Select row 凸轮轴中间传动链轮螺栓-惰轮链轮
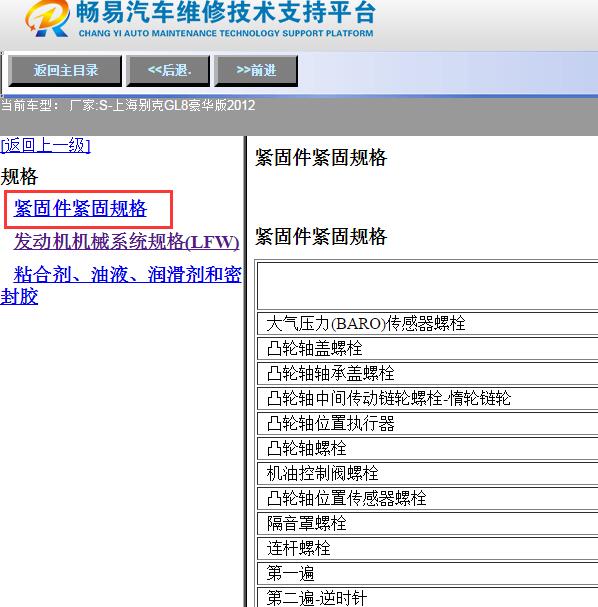The width and height of the screenshot is (598, 607). click(427, 398)
